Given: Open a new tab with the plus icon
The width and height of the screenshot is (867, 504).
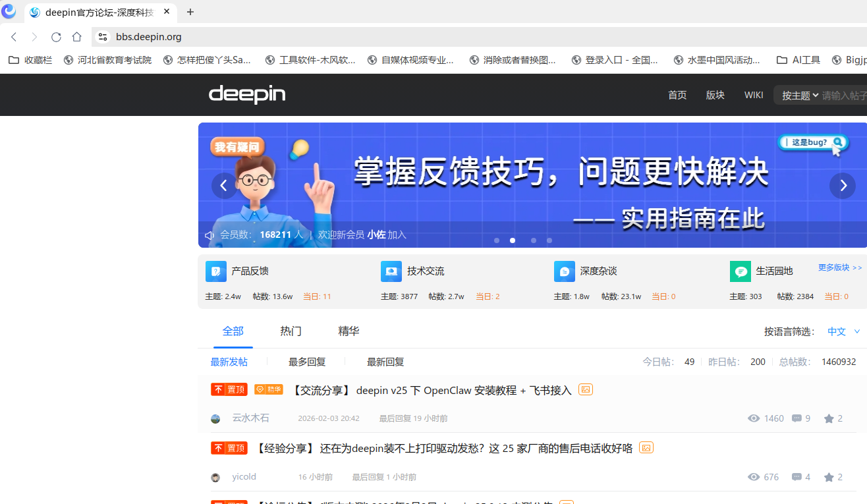Looking at the screenshot, I should [x=190, y=12].
